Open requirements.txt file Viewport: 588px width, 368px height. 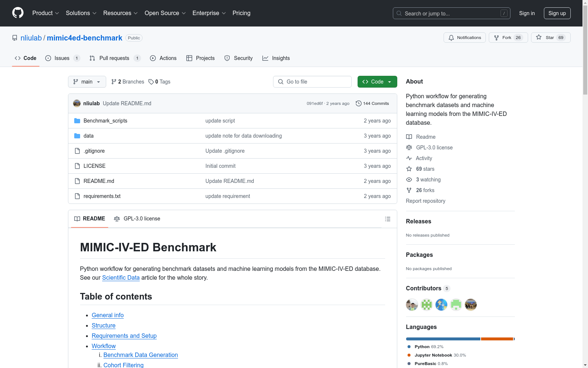click(x=102, y=196)
